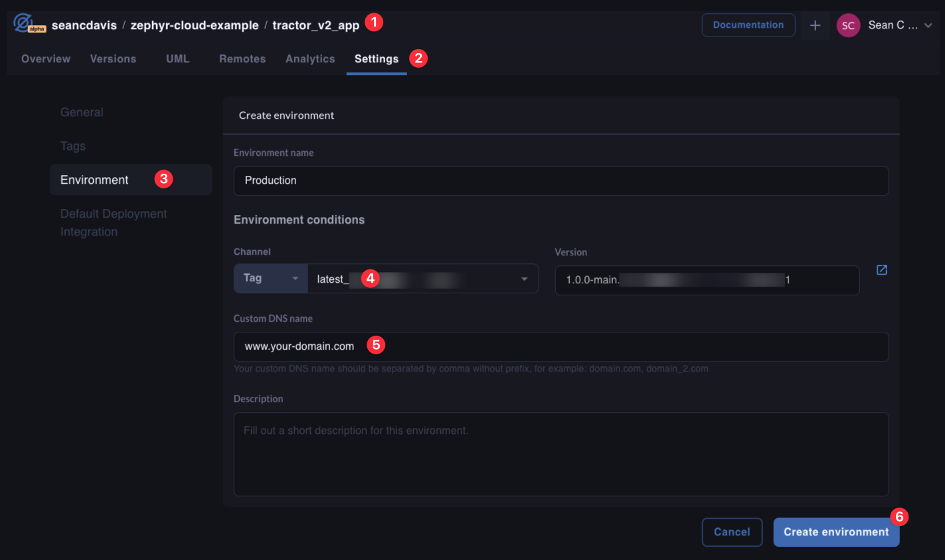Open the Tag channel type dropdown
The image size is (945, 560).
point(271,279)
